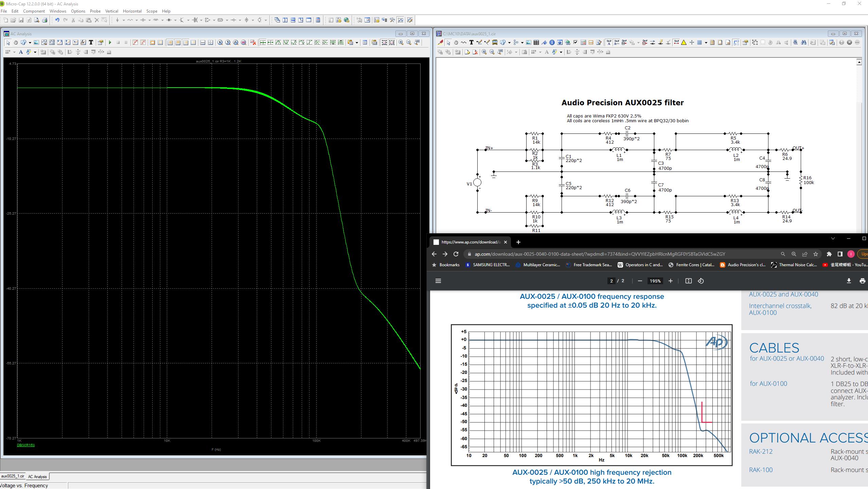Screen dimensions: 868x489
Task: Select the Pan hand tool in AC Analysis
Action: point(16,42)
